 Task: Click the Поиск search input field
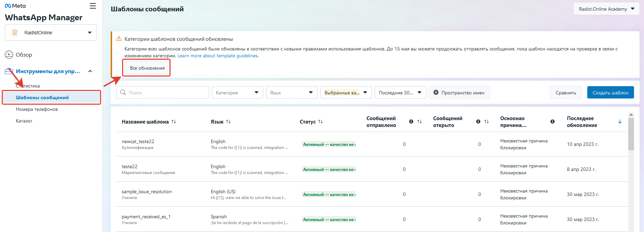(163, 92)
